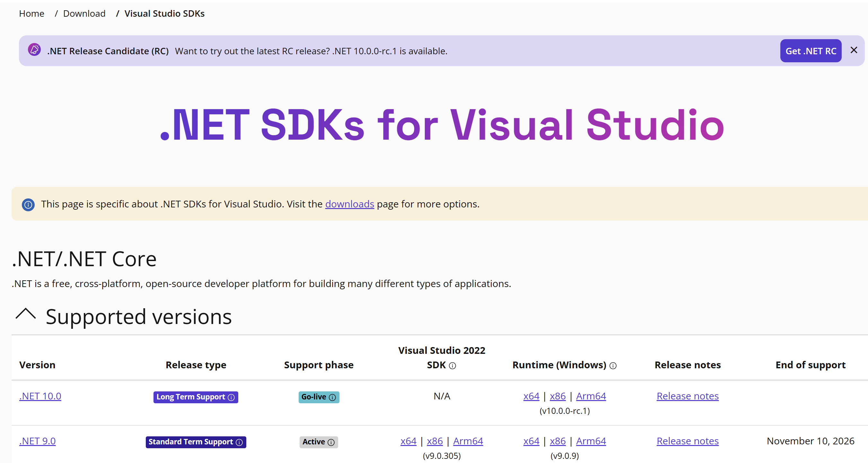
Task: Click the (v9.0.9) runtime version text
Action: 565,456
